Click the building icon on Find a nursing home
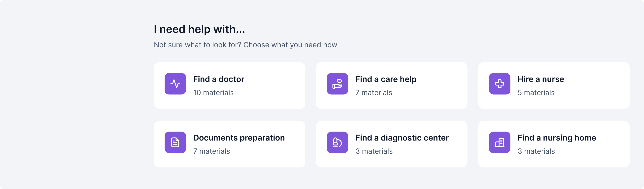 pos(499,142)
